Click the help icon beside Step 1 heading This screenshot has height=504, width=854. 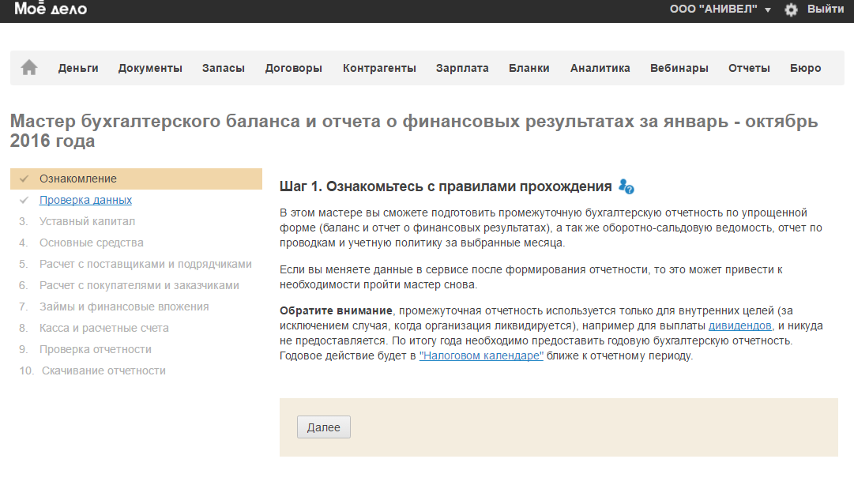click(626, 186)
